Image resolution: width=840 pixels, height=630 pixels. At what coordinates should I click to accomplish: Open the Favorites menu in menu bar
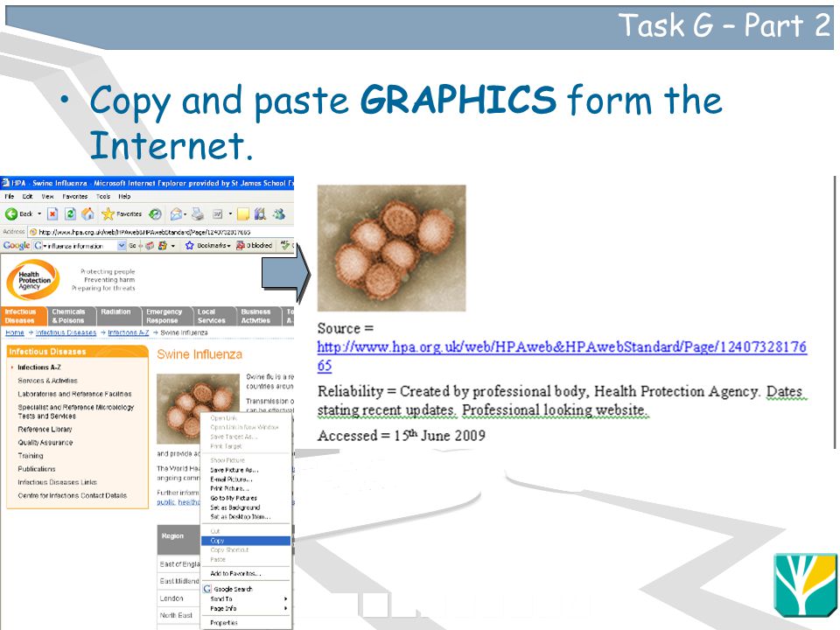74,197
